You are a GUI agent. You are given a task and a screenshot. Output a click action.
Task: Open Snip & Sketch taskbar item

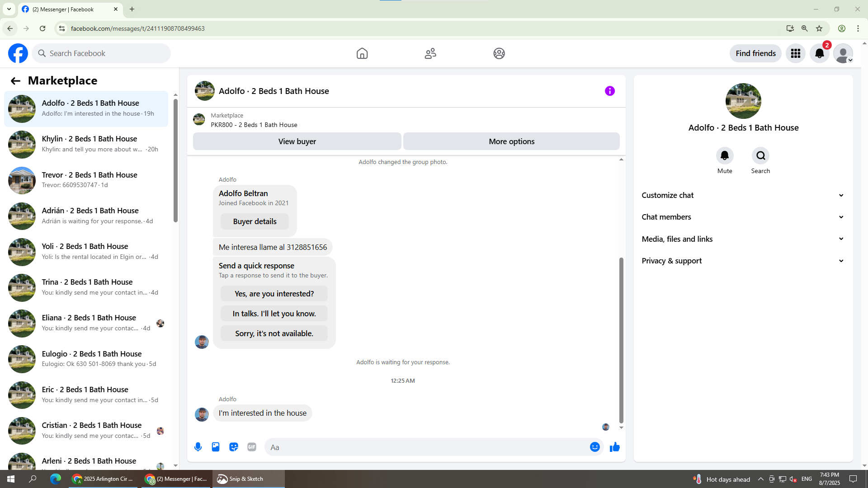click(x=248, y=479)
